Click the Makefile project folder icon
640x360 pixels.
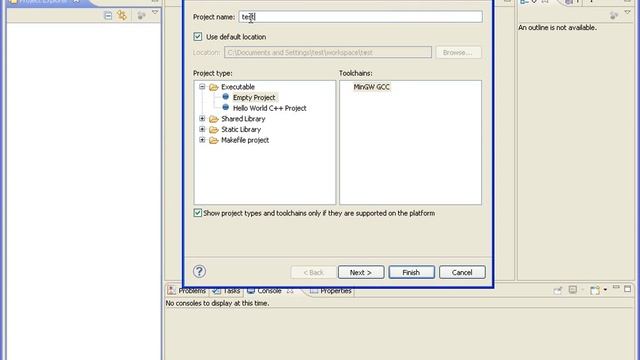pos(213,140)
